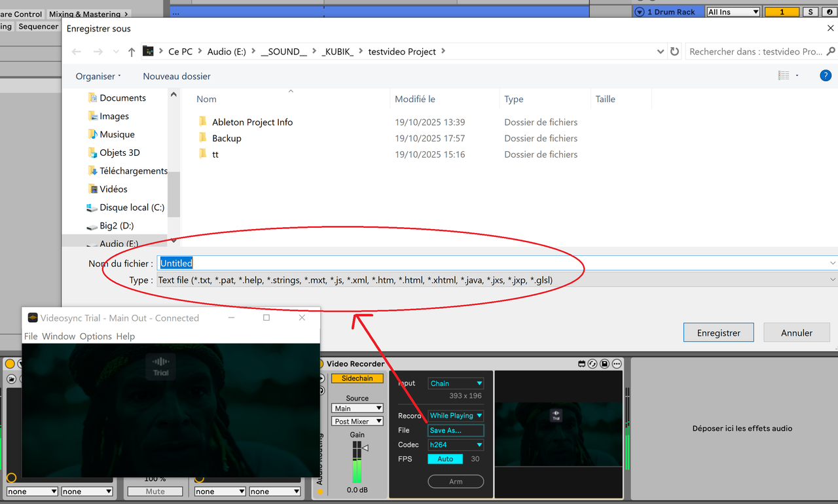
Task: Click Nouveau dossier button
Action: point(177,76)
